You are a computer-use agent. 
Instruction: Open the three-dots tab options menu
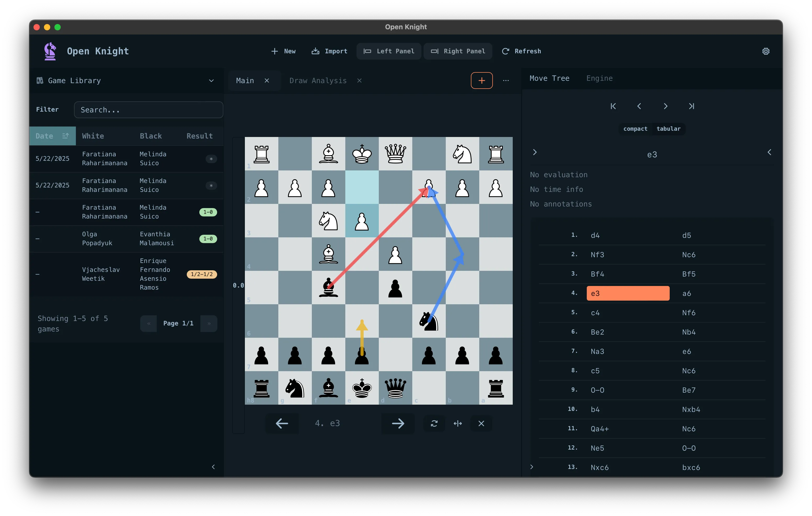coord(506,81)
